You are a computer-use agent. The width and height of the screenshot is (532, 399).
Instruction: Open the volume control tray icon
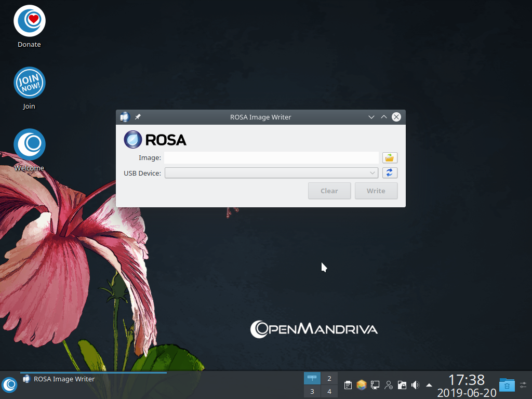[x=415, y=385]
